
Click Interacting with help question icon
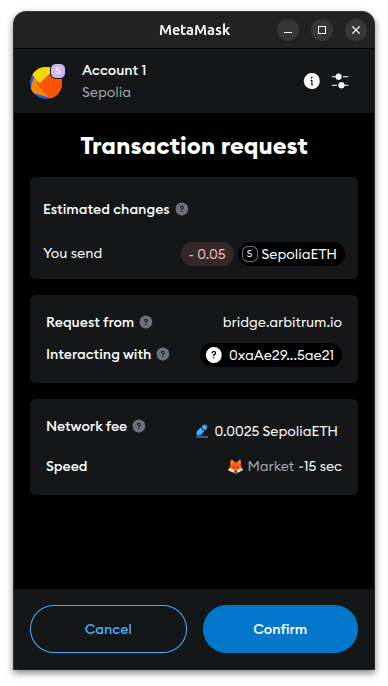tap(163, 354)
